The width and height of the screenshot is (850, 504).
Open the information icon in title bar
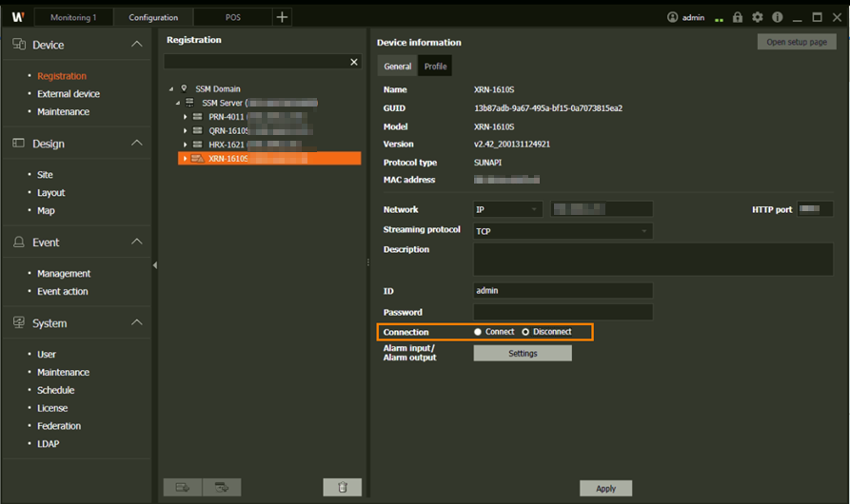pyautogui.click(x=778, y=17)
